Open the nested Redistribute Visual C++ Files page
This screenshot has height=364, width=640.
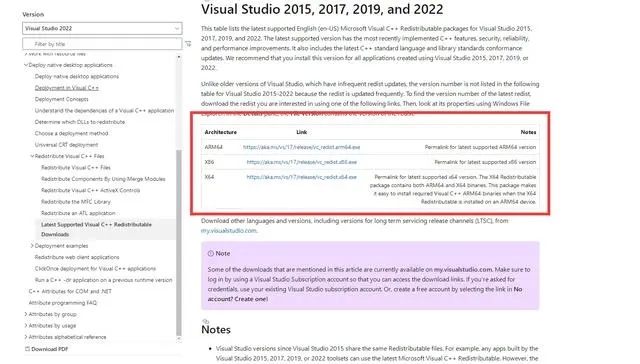click(76, 168)
